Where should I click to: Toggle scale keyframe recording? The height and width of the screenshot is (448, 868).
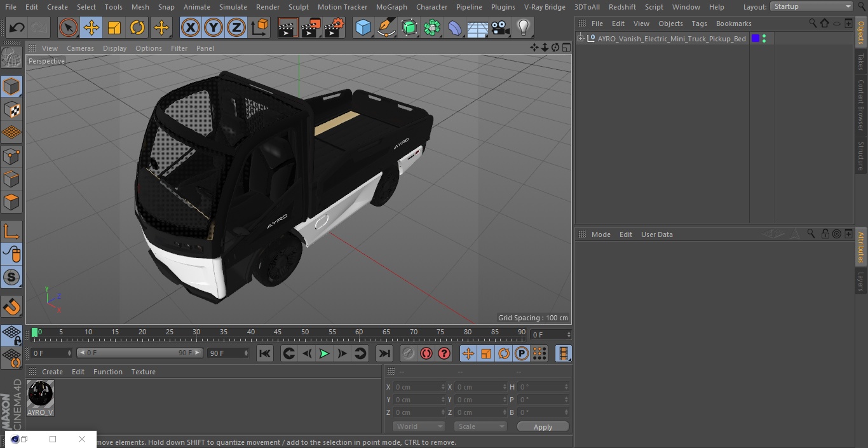pyautogui.click(x=486, y=353)
